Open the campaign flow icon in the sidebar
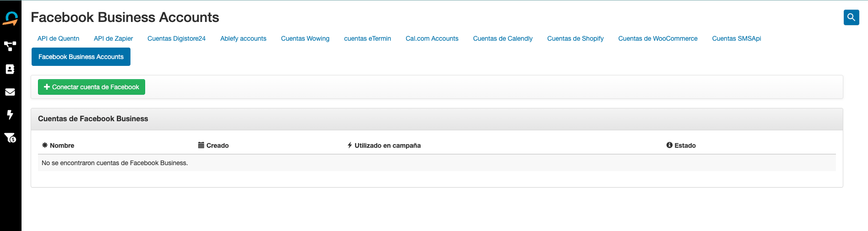Image resolution: width=868 pixels, height=231 pixels. pos(10,46)
